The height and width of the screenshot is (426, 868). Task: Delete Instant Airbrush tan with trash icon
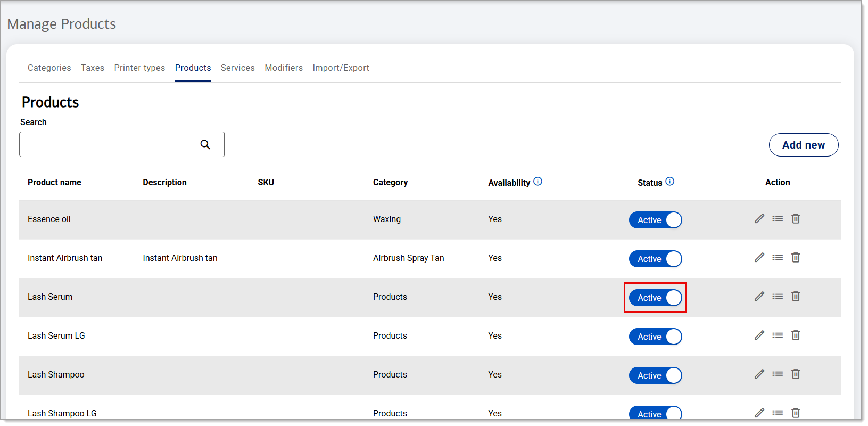tap(796, 258)
